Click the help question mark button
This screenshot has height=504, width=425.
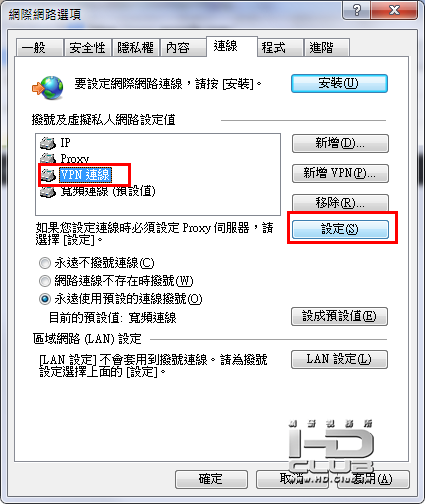(356, 11)
